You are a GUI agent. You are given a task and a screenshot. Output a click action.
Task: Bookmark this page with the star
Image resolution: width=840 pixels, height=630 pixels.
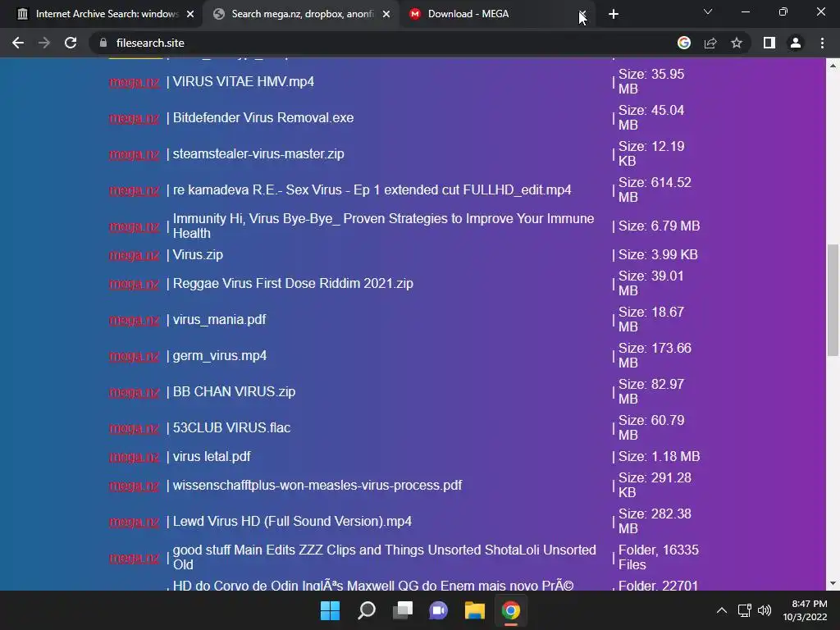[737, 43]
